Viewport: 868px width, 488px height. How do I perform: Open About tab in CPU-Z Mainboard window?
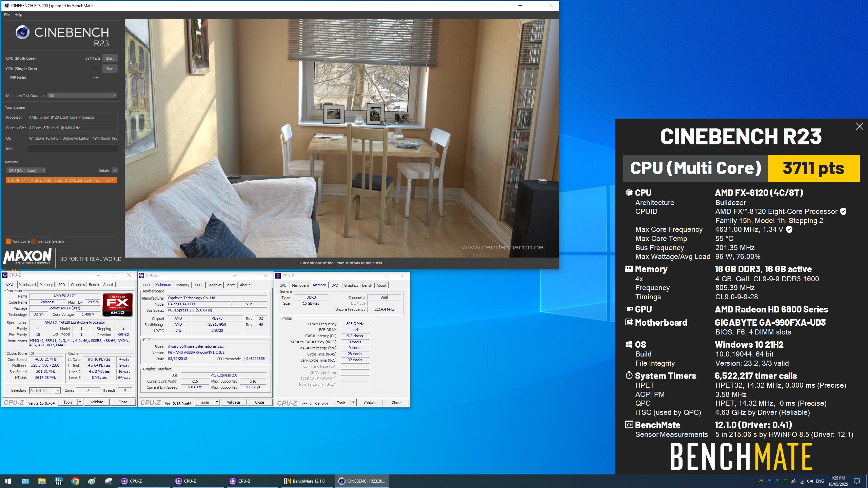click(x=245, y=285)
